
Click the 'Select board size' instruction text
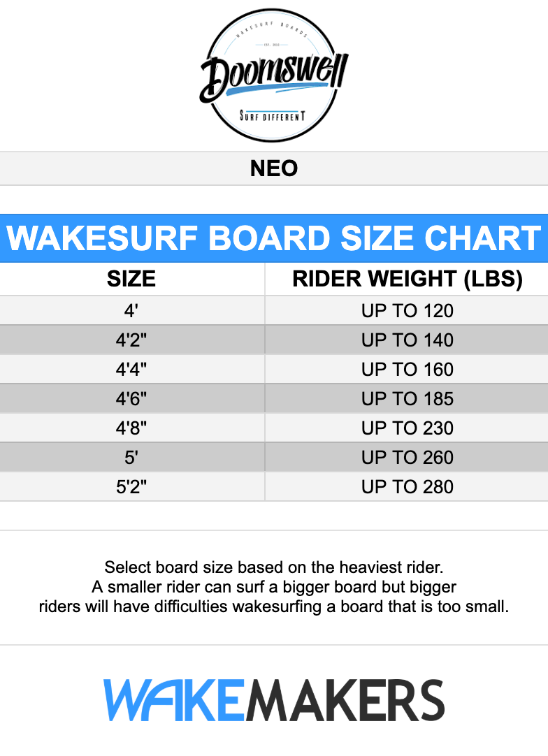274,567
